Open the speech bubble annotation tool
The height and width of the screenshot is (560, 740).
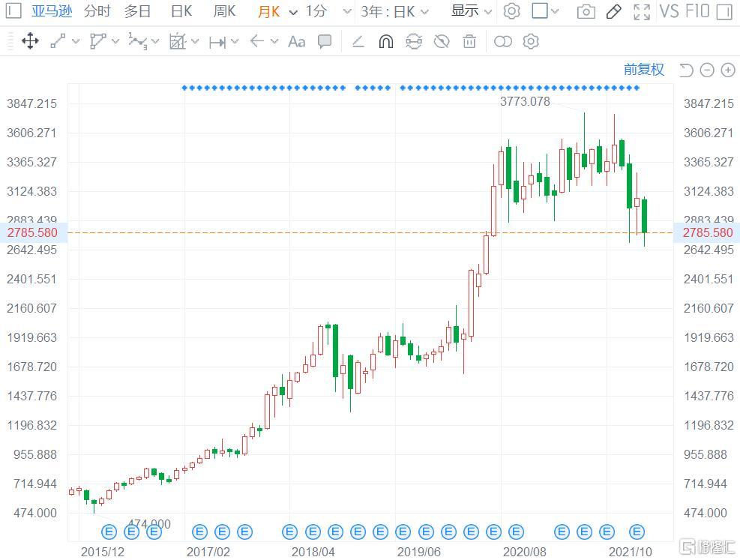tap(325, 41)
